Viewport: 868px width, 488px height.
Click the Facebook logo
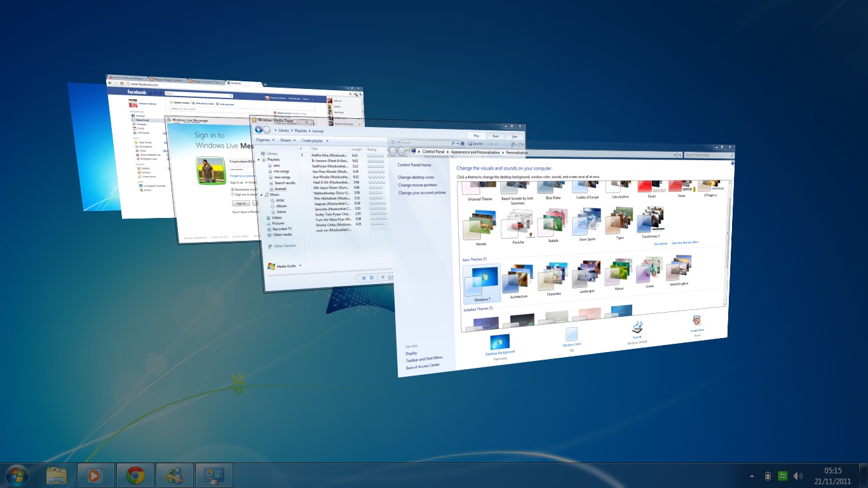pyautogui.click(x=137, y=92)
